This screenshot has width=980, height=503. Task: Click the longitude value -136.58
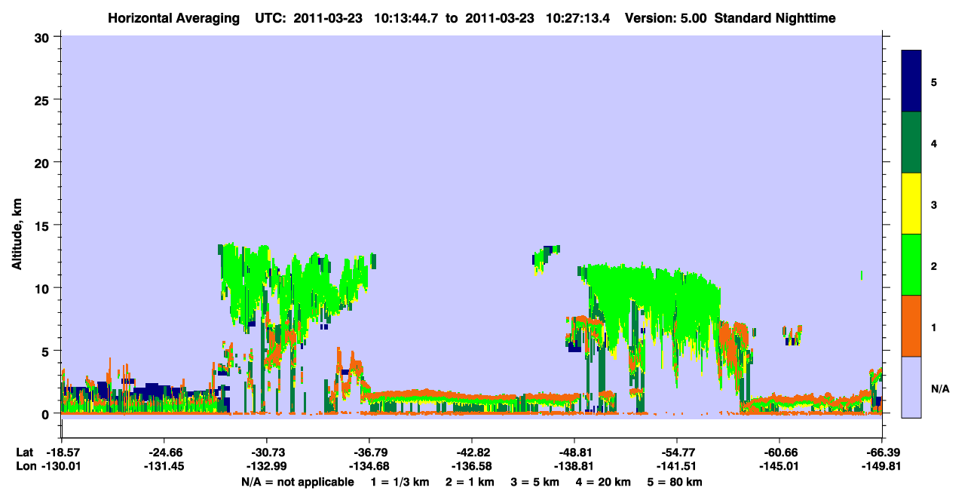tap(471, 466)
